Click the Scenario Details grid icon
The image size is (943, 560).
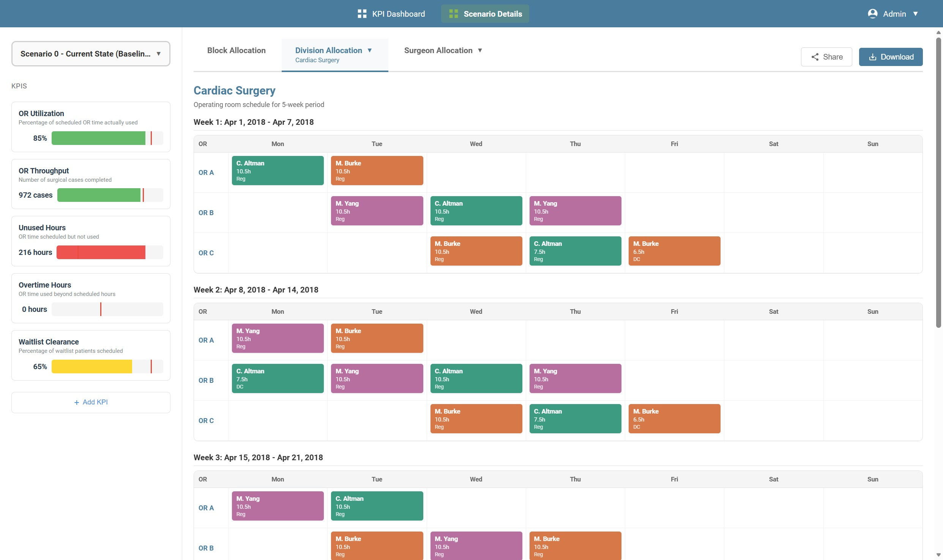pyautogui.click(x=453, y=14)
